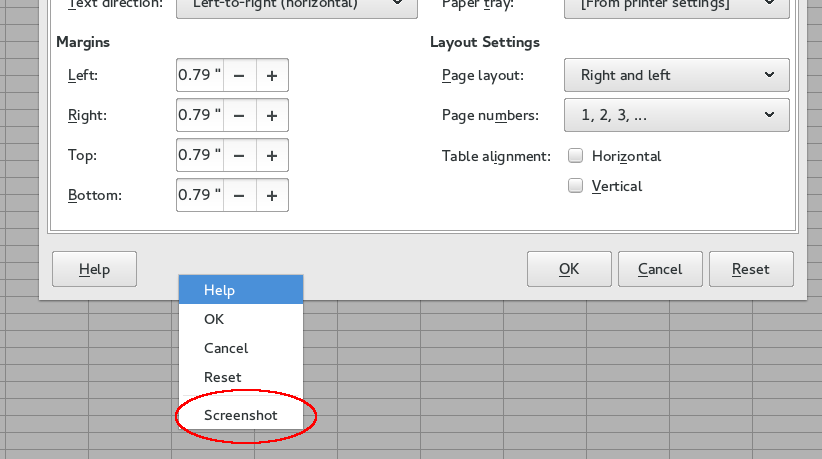
Task: Select Reset in the context menu
Action: [x=223, y=377]
